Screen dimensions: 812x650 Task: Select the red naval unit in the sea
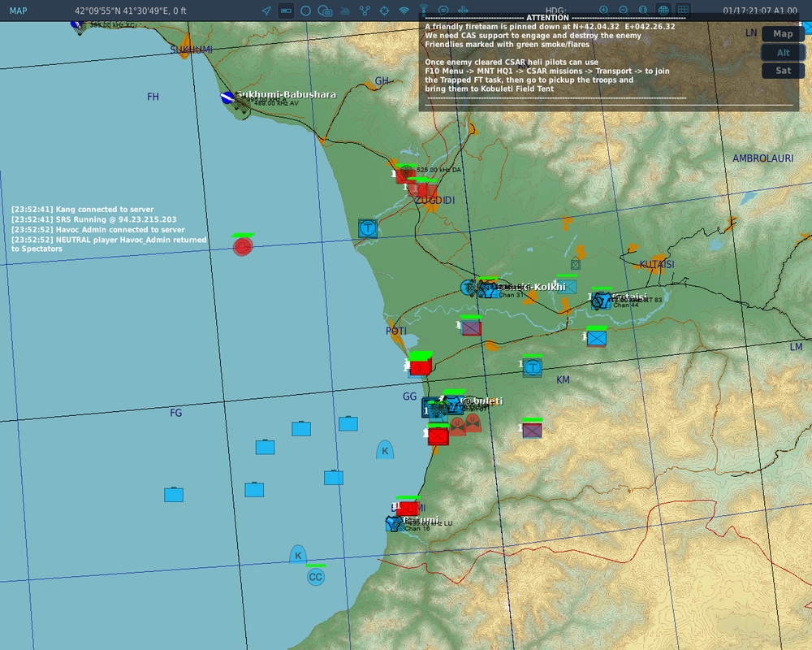(243, 246)
